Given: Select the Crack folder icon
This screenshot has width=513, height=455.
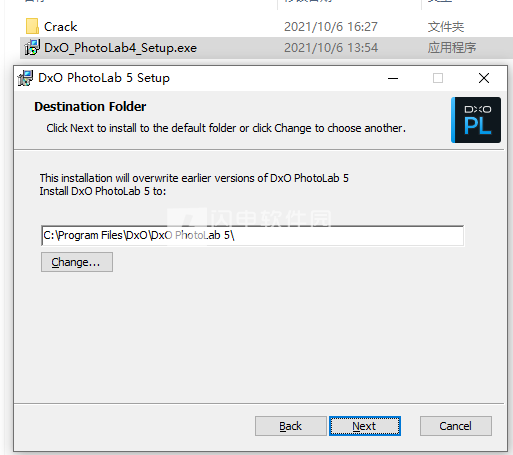Looking at the screenshot, I should [32, 26].
